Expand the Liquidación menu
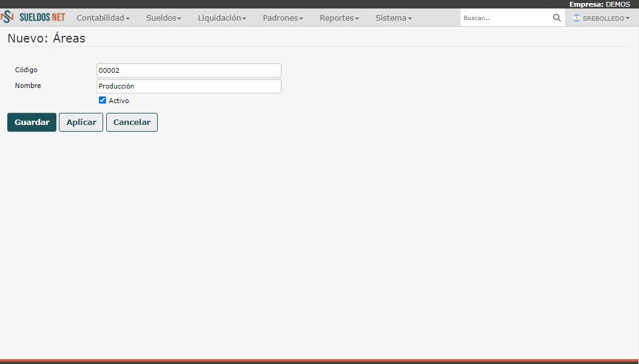Viewport: 639px width, 364px height. tap(222, 18)
